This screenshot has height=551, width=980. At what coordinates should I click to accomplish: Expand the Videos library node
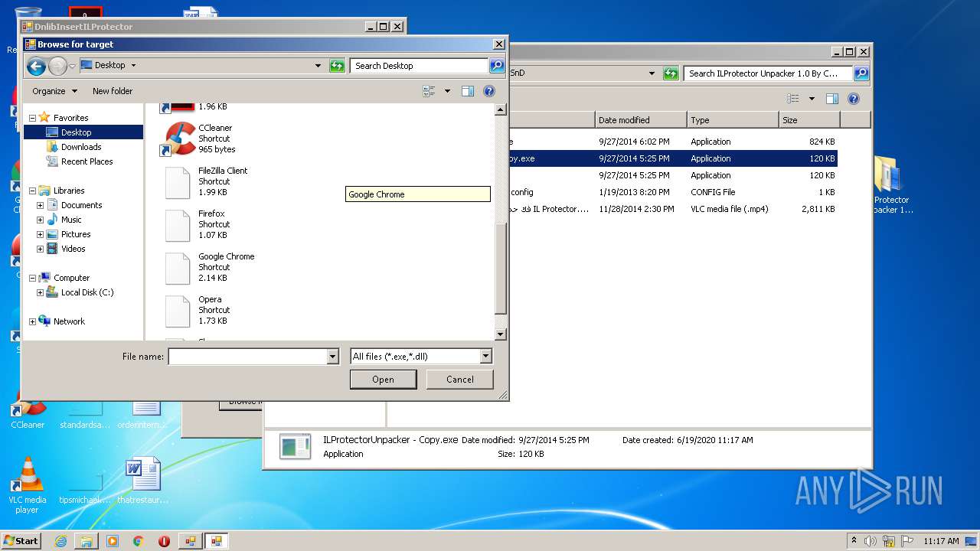coord(40,249)
